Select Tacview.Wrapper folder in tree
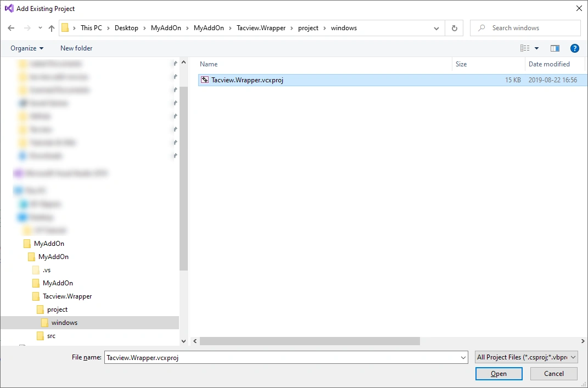 click(67, 296)
